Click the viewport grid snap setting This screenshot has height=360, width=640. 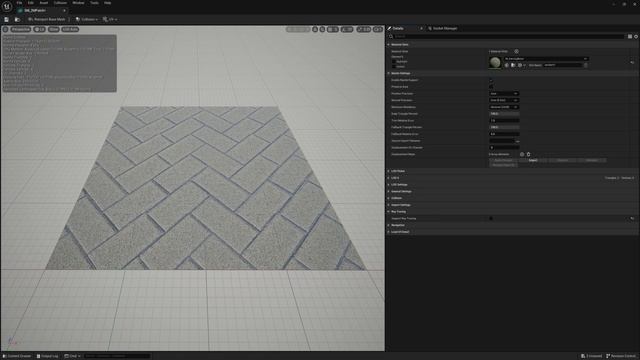coord(333,29)
